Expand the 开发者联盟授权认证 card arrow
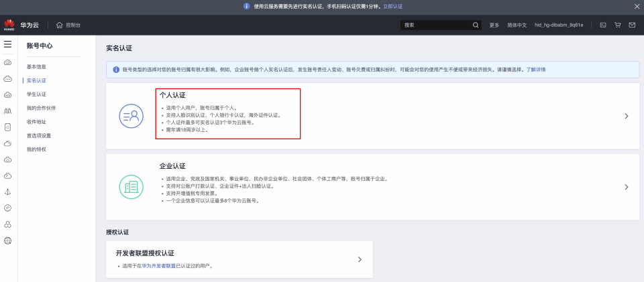The image size is (644, 282). pos(360,259)
